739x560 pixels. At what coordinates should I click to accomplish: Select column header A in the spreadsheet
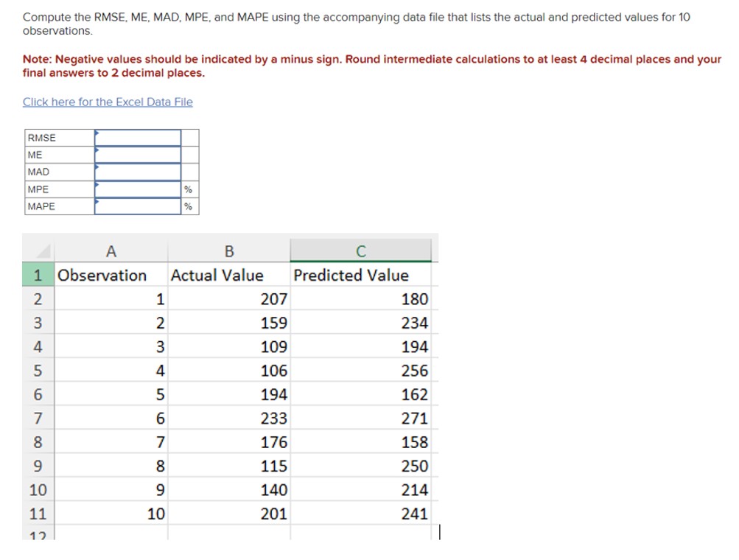[x=111, y=251]
